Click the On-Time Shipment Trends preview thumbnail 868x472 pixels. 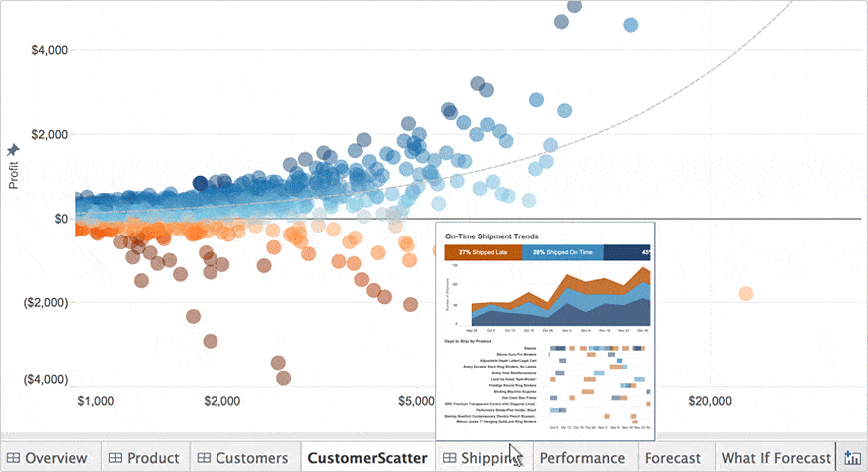click(x=545, y=329)
